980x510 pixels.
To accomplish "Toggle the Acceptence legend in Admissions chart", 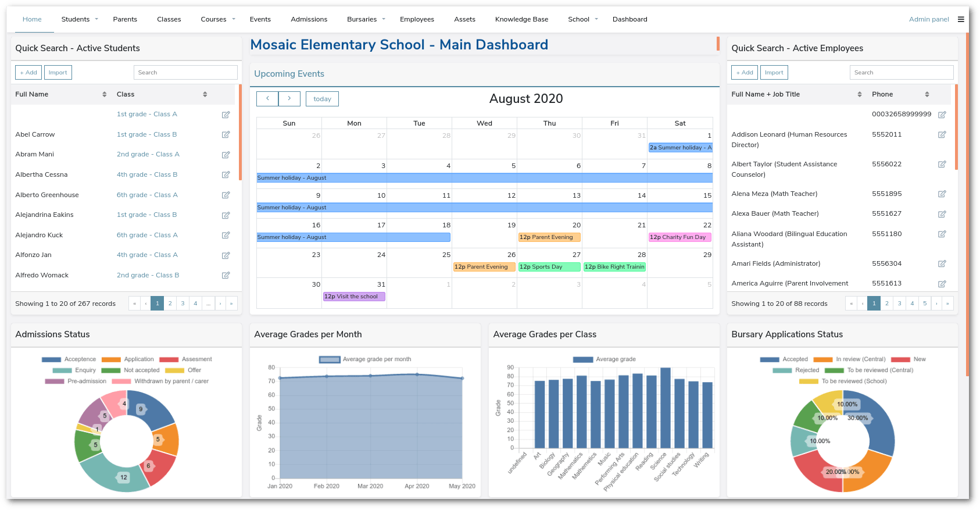I will pyautogui.click(x=69, y=359).
